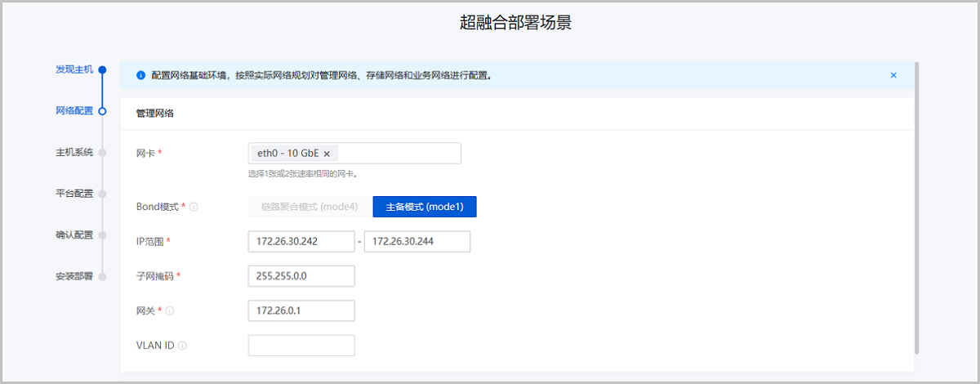Image resolution: width=980 pixels, height=384 pixels.
Task: Click the 网络配置 step circle
Action: pyautogui.click(x=102, y=111)
